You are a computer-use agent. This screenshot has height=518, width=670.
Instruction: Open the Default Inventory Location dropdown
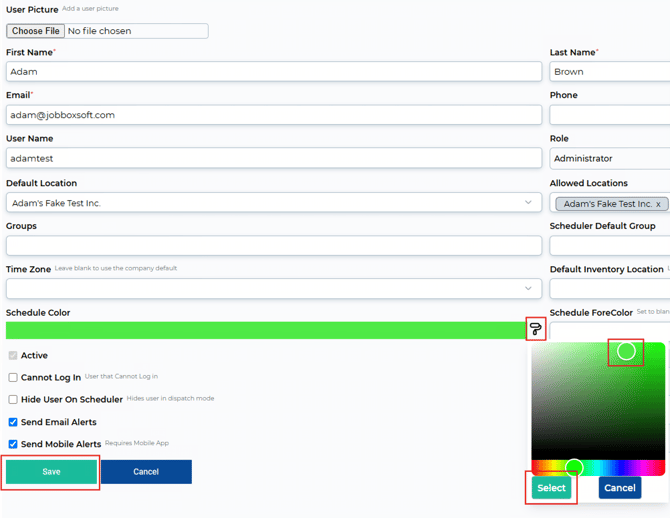click(x=610, y=288)
